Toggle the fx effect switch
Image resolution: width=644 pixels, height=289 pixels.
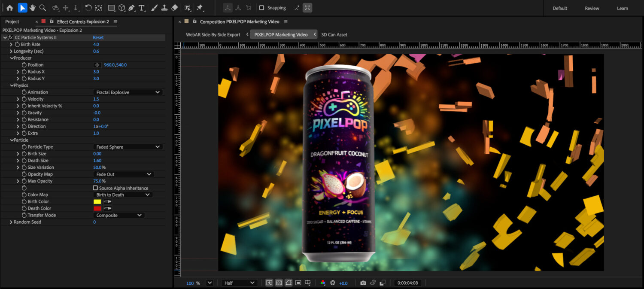pos(10,37)
